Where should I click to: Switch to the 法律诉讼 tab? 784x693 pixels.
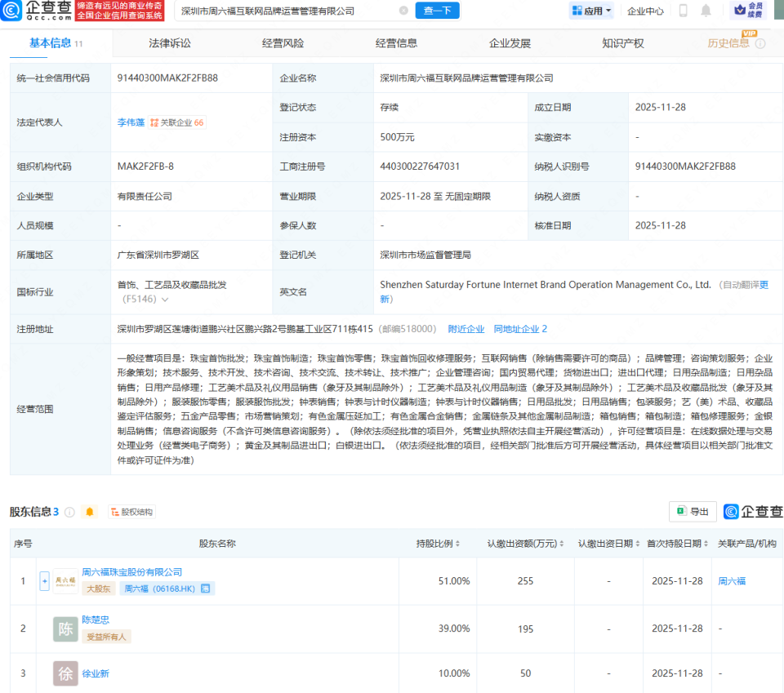[x=172, y=42]
